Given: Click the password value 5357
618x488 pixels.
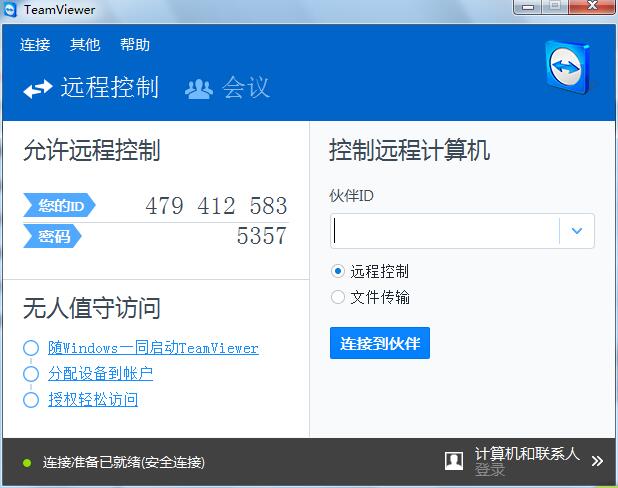Looking at the screenshot, I should [262, 236].
